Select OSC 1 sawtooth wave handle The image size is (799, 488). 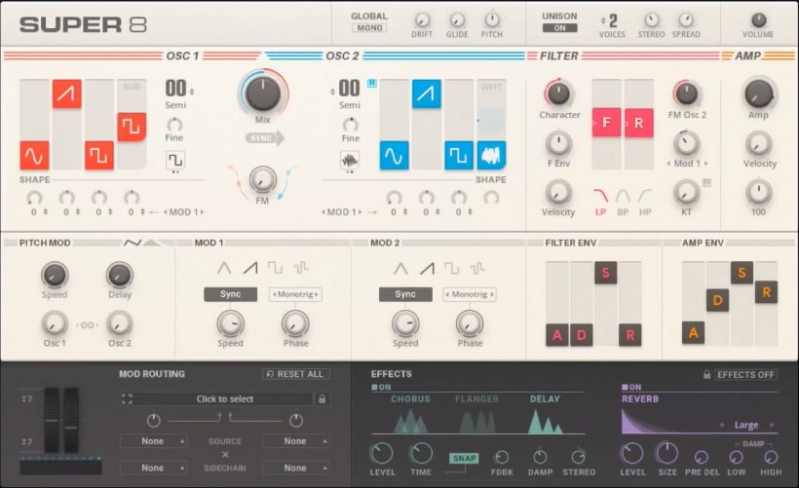coord(67,94)
